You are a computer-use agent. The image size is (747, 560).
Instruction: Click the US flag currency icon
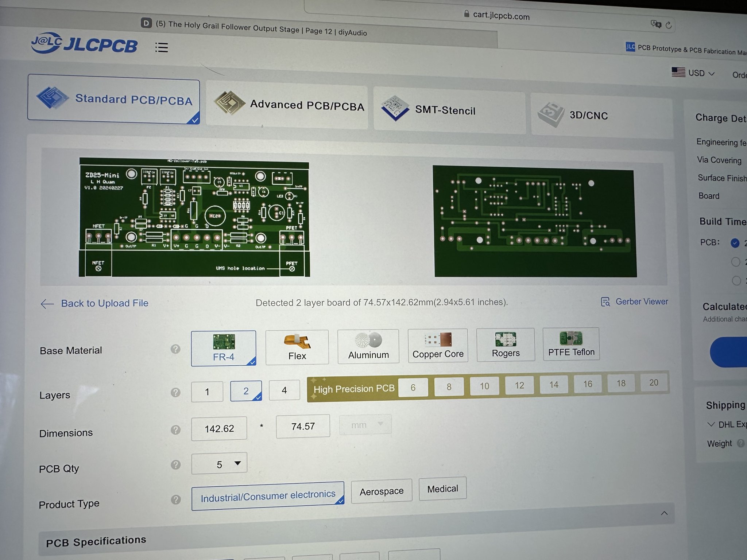coord(678,72)
